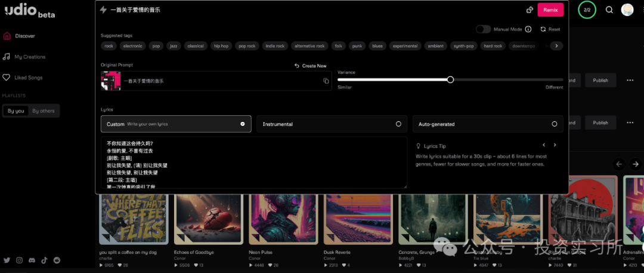644x273 pixels.
Task: Click the play icon under 'Neon Pulse'
Action: click(250, 265)
